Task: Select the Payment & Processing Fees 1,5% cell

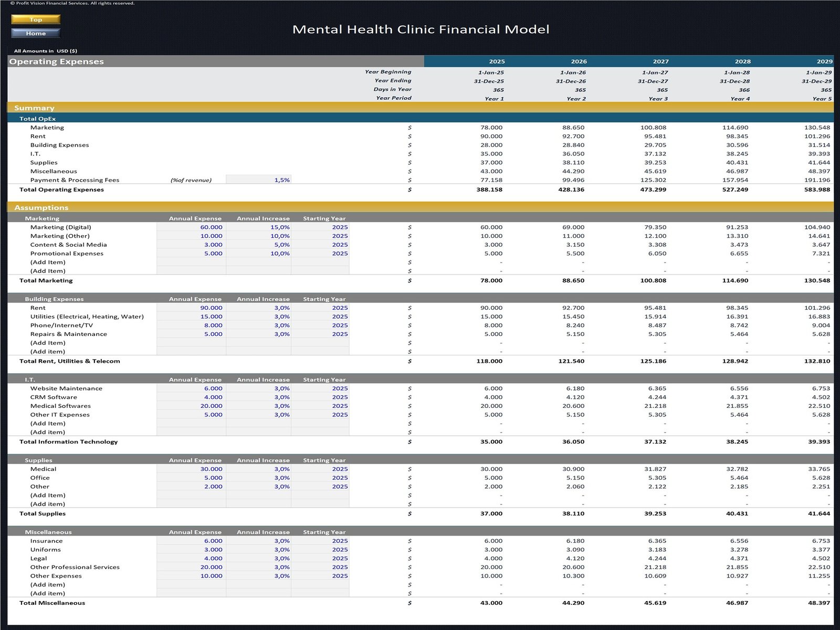Action: [259, 180]
